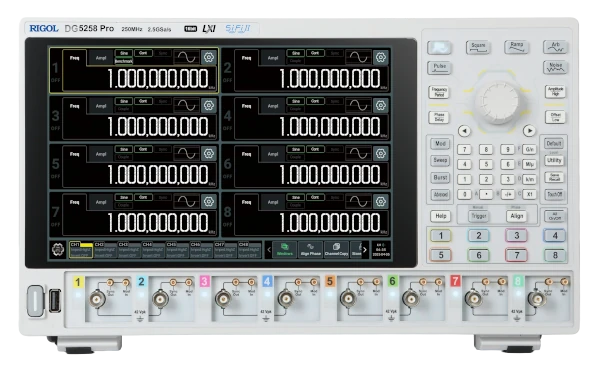Open channel 5 settings gear
This screenshot has width=600, height=371.
pyautogui.click(x=209, y=153)
